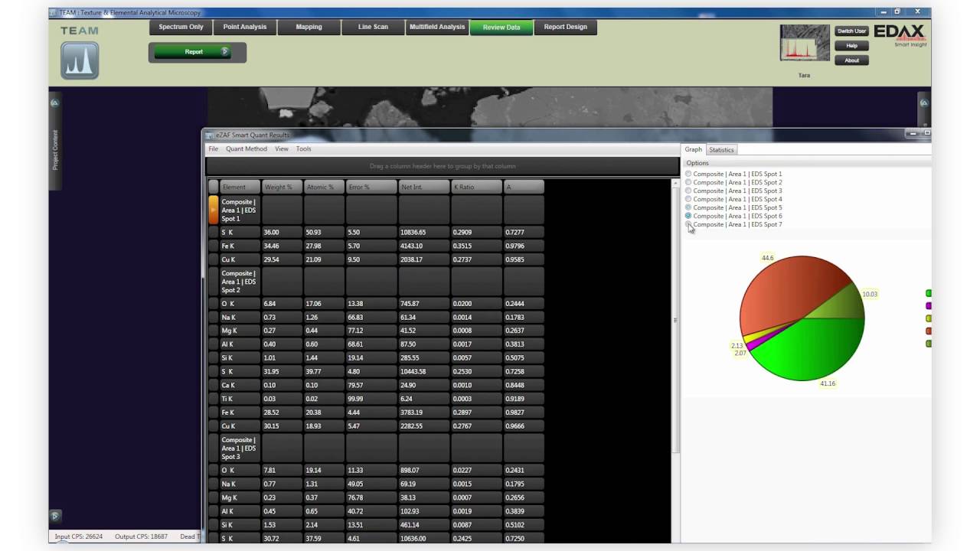Click the Ti K element cell
This screenshot has height=551, width=980.
click(239, 399)
